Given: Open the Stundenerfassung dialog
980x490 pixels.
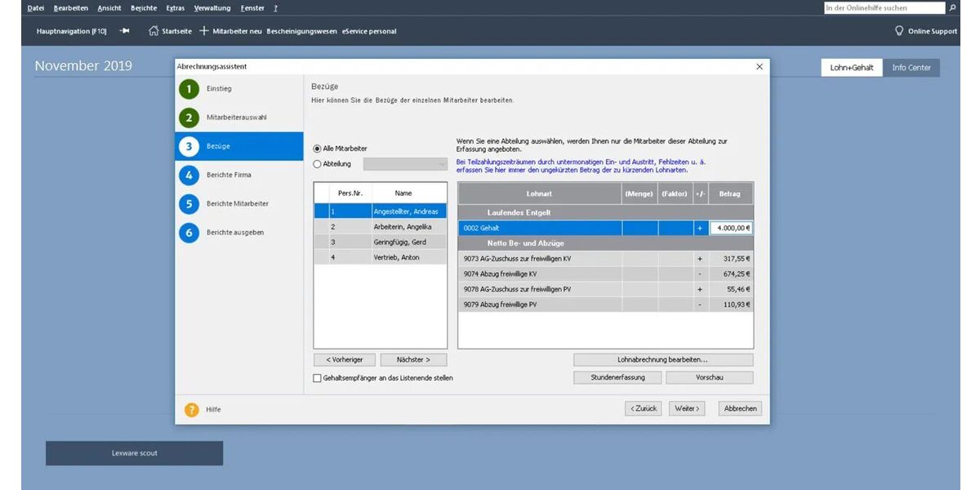Looking at the screenshot, I should [x=617, y=377].
